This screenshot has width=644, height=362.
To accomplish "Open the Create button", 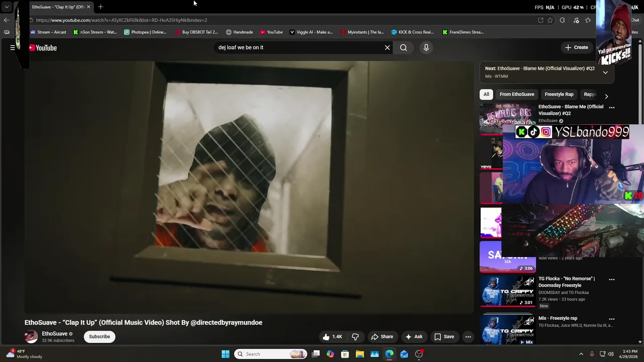I will coord(576,47).
